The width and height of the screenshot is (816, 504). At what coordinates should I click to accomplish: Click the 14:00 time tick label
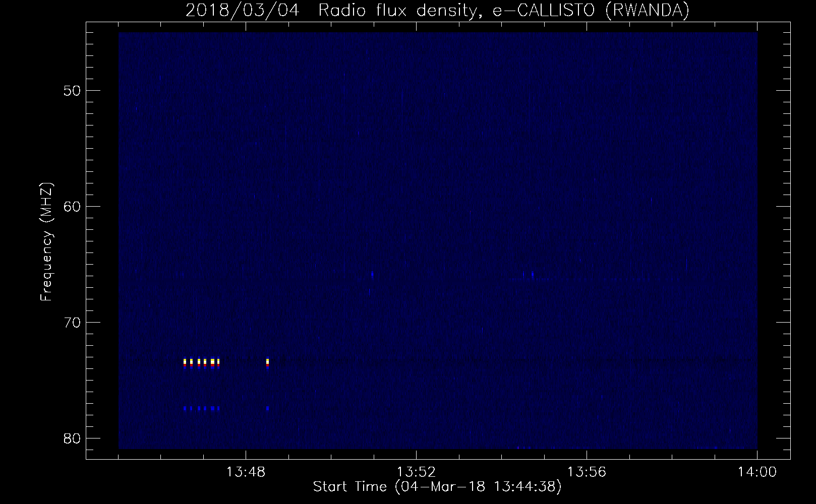(x=757, y=473)
